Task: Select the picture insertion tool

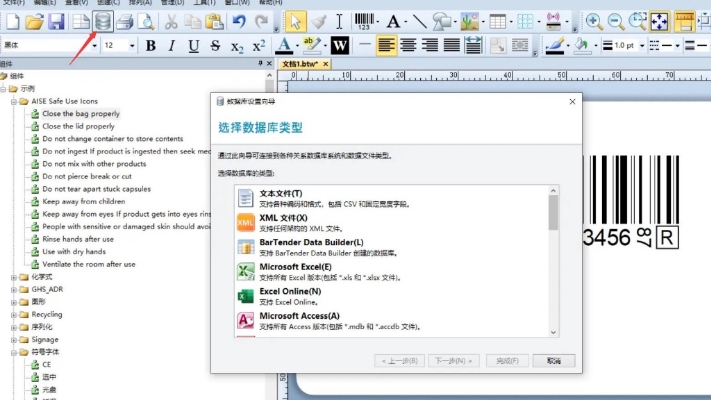Action: pos(469,21)
